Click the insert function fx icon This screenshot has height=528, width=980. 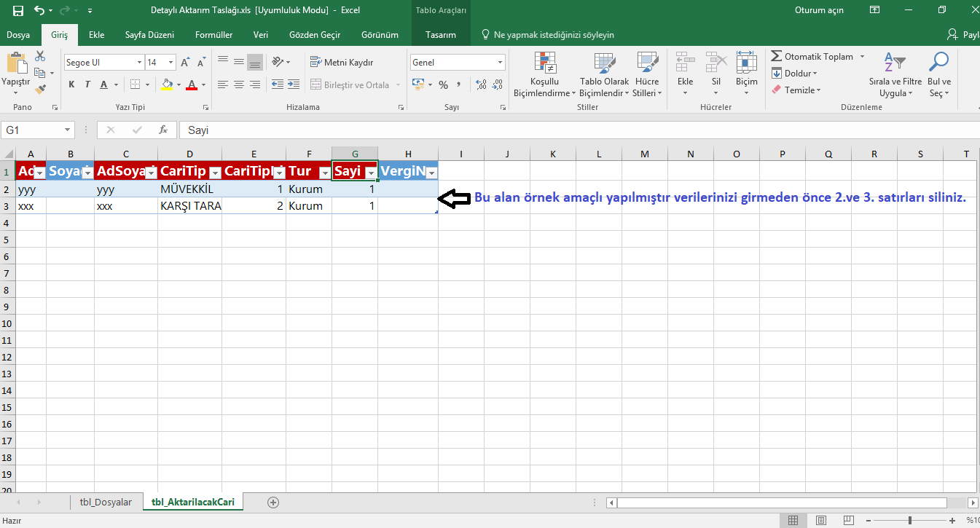point(164,130)
